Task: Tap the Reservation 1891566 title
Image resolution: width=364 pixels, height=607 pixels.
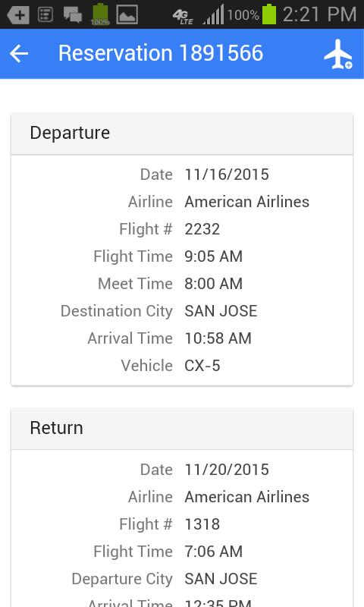Action: click(161, 53)
